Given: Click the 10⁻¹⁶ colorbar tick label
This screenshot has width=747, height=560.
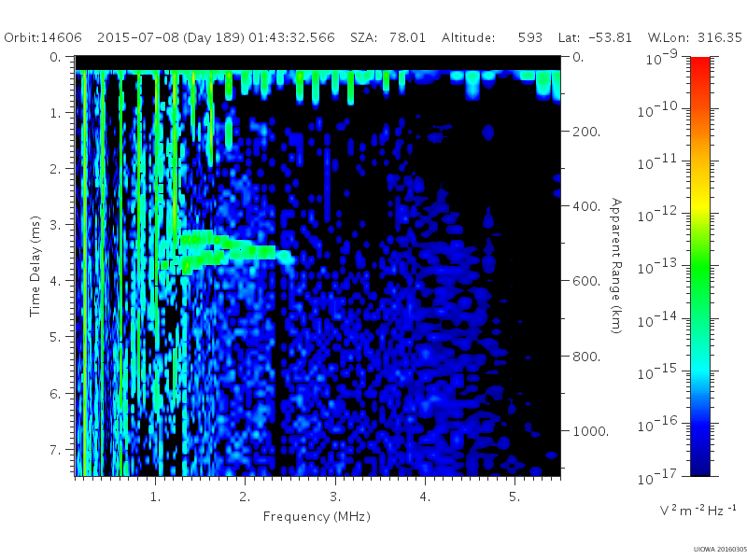Looking at the screenshot, I should coord(657,425).
